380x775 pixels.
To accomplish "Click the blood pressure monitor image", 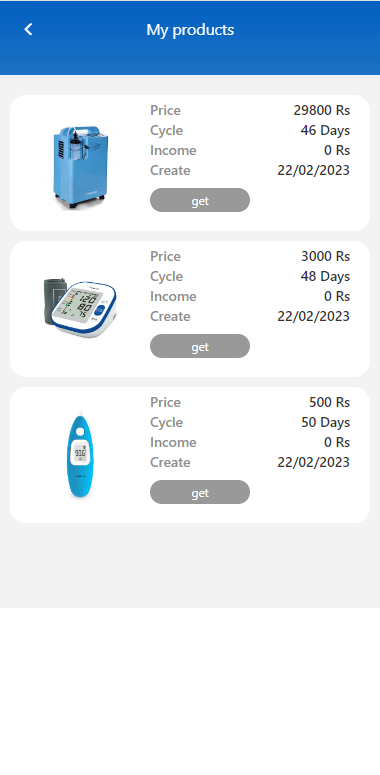I will pyautogui.click(x=80, y=308).
